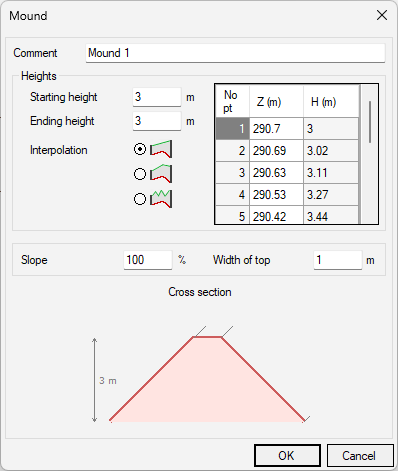This screenshot has width=398, height=471.
Task: Click the Slope percentage field
Action: (148, 260)
